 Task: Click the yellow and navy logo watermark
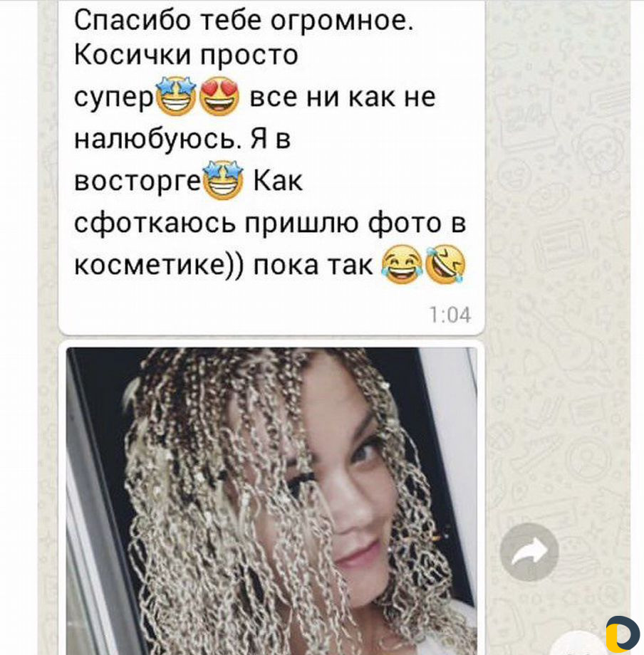point(623,634)
